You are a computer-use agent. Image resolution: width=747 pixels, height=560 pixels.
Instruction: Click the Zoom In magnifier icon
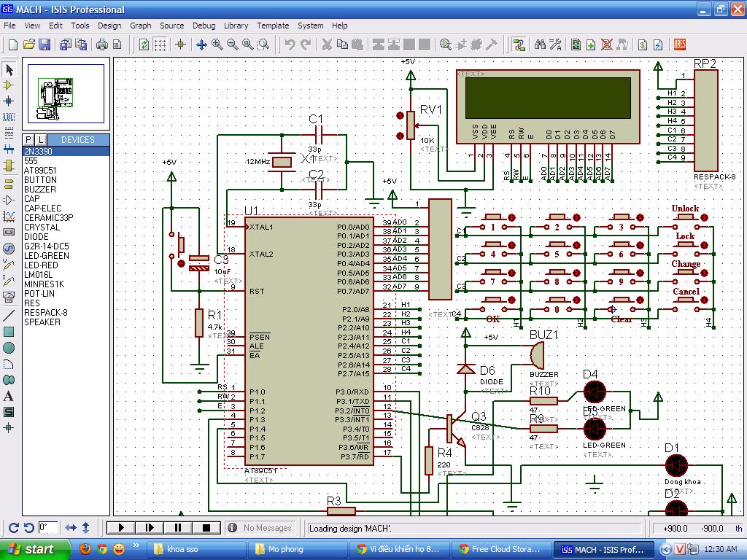(217, 45)
